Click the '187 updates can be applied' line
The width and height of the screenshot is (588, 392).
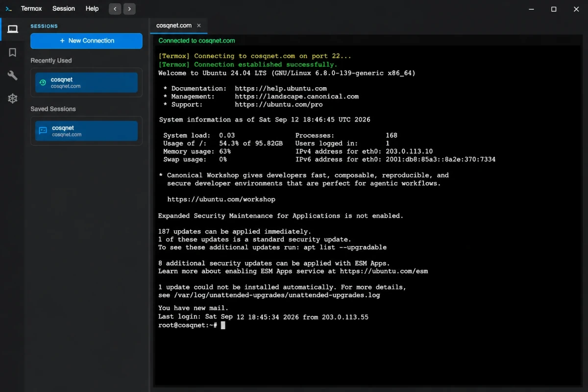[235, 231]
